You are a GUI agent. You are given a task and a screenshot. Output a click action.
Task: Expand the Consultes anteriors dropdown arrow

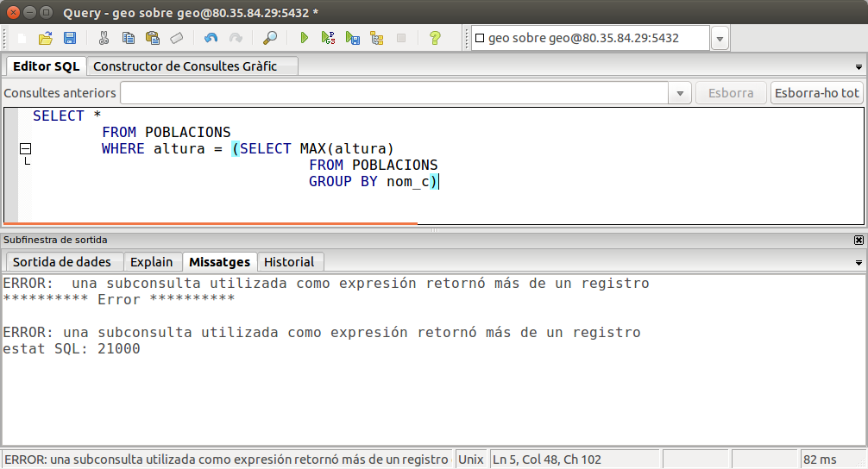tap(681, 93)
